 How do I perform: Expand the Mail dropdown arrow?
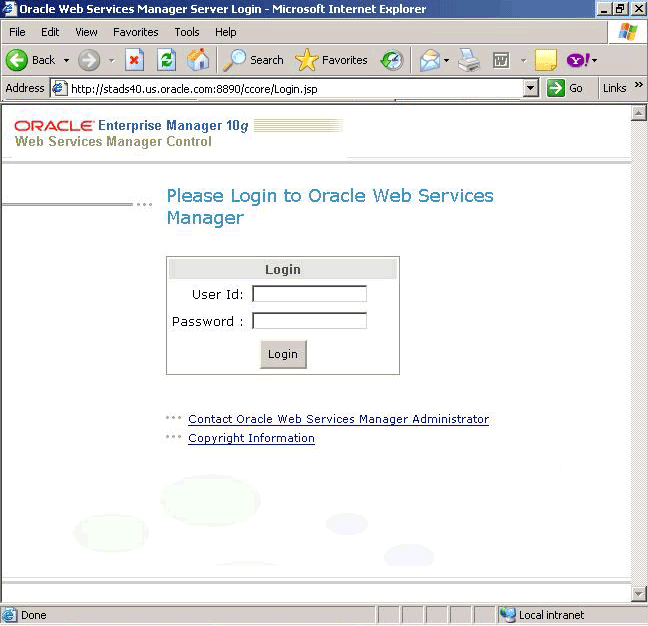click(446, 61)
